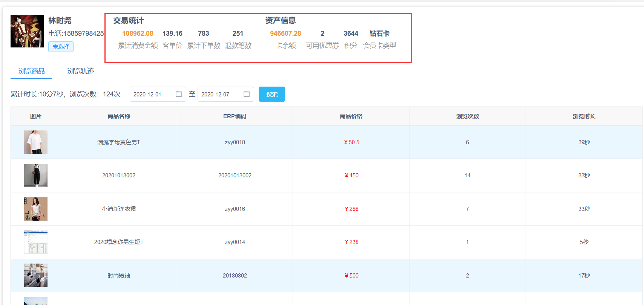Open the black overalls product thumbnail

[x=36, y=175]
